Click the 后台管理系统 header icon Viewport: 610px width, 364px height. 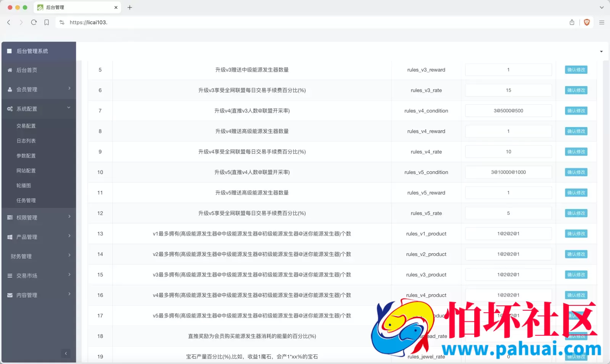(x=9, y=51)
